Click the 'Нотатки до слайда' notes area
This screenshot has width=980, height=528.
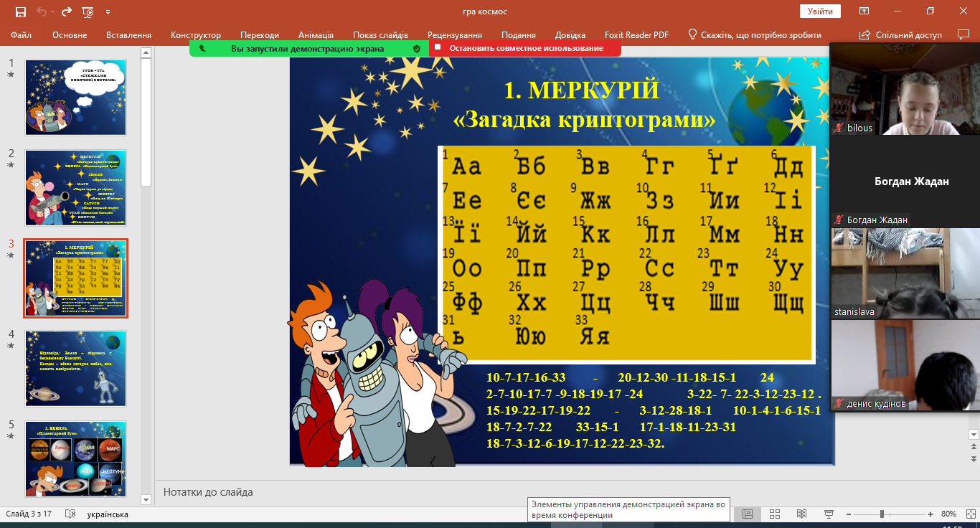208,492
